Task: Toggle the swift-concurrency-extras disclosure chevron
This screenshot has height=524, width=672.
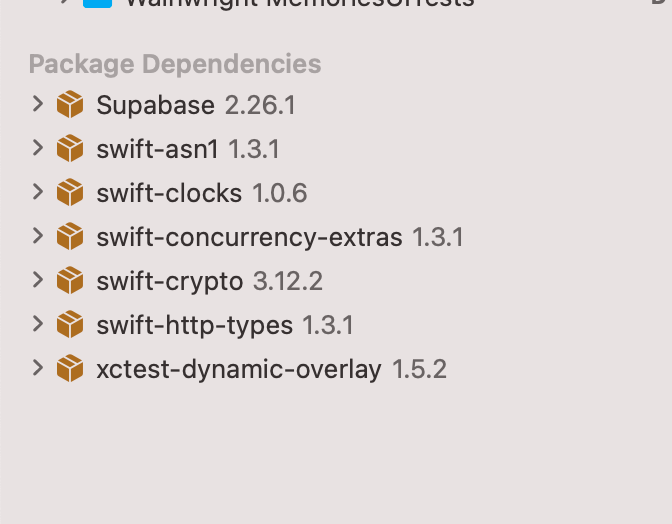Action: click(x=38, y=236)
